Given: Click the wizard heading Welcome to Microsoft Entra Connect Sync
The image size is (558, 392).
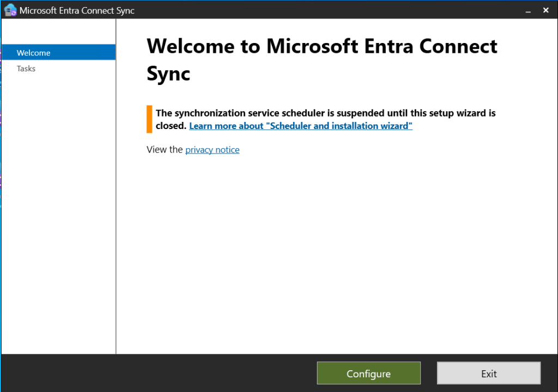Looking at the screenshot, I should point(322,59).
